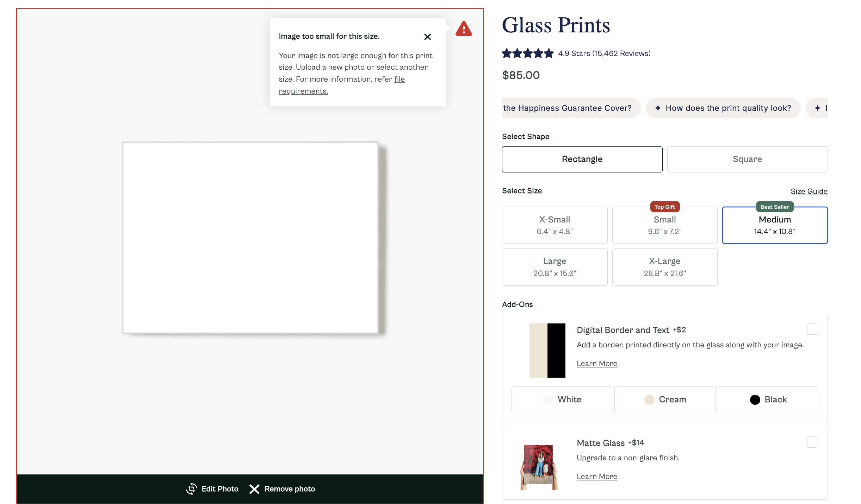The height and width of the screenshot is (504, 861).
Task: Click sparkle icon on print quality question
Action: tap(658, 108)
